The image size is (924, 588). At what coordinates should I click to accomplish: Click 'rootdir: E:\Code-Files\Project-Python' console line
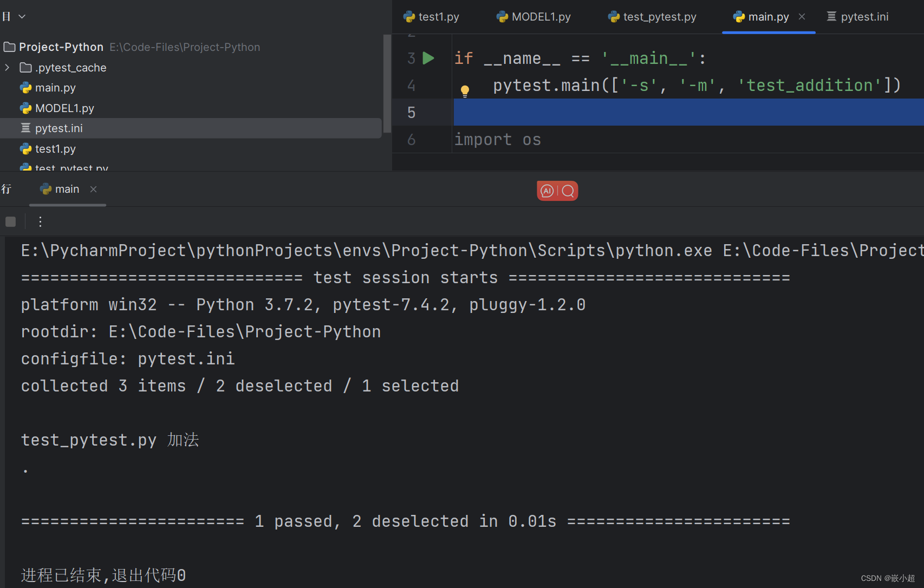201,332
